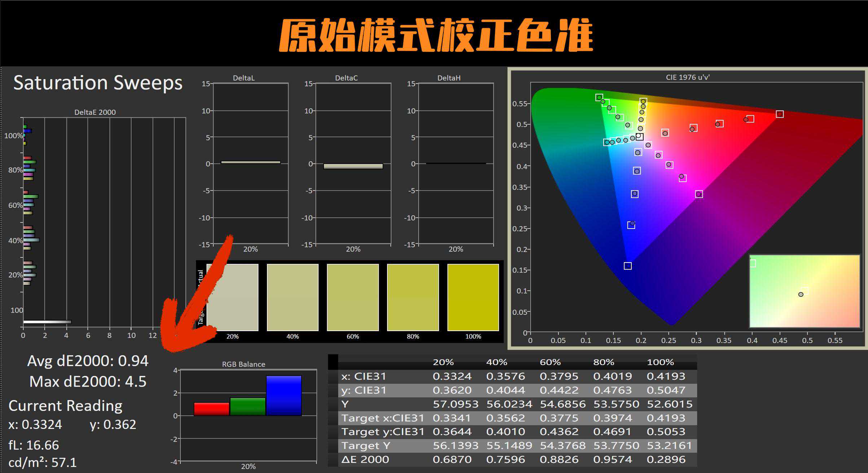Click the blue bar in RGB Balance

click(284, 396)
